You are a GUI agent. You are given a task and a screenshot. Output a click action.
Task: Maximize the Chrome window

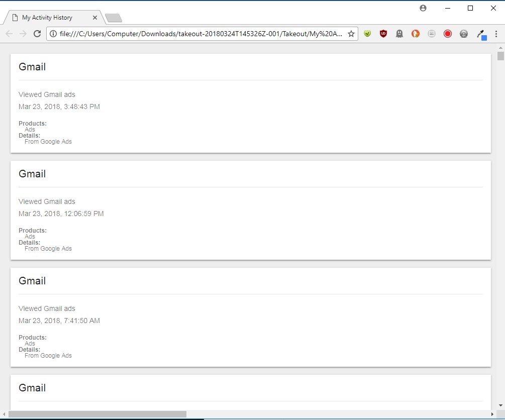point(470,8)
